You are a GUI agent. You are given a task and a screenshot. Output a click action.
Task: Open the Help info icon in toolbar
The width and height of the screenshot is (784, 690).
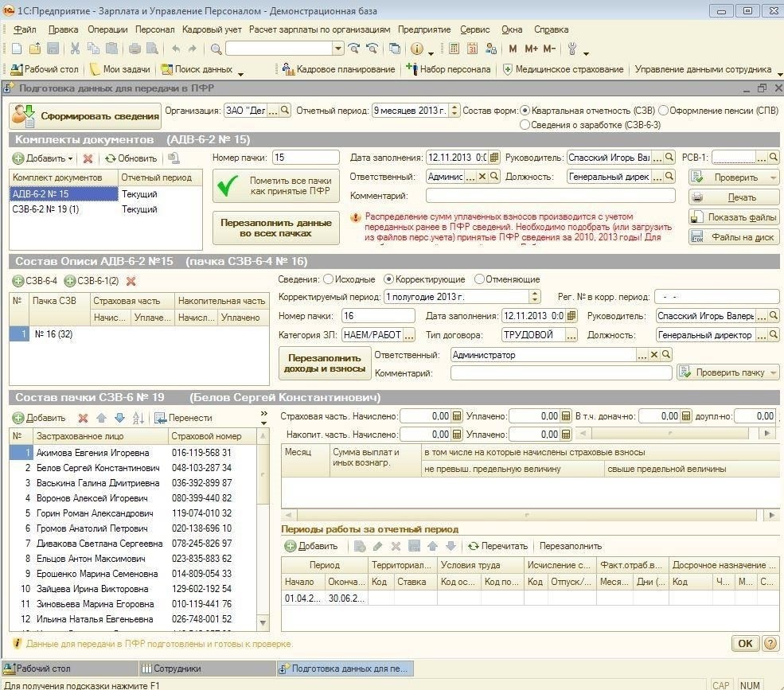416,49
